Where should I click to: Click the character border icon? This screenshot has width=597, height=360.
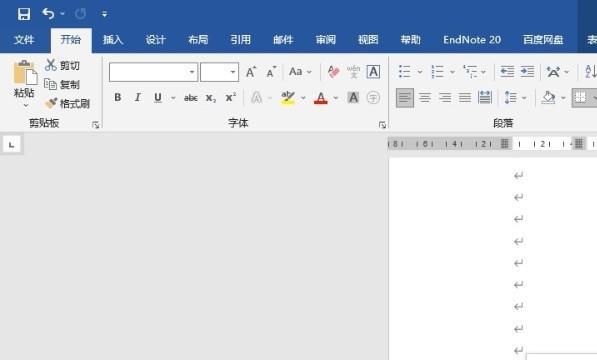[x=373, y=72]
